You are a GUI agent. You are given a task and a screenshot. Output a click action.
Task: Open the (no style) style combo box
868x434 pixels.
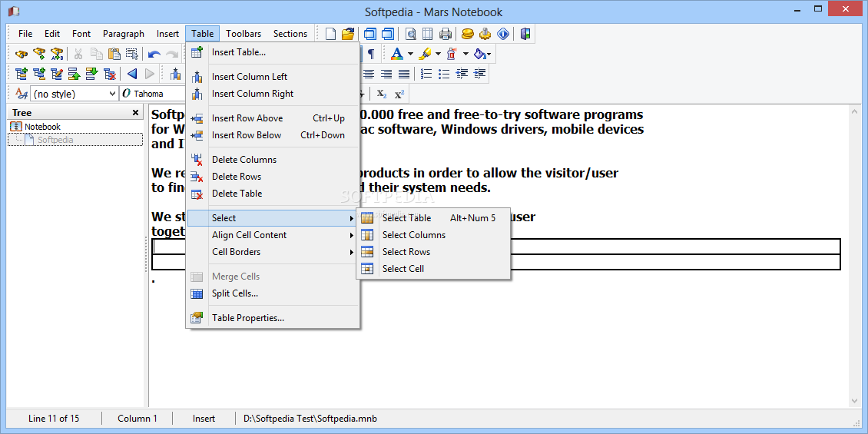click(x=75, y=94)
